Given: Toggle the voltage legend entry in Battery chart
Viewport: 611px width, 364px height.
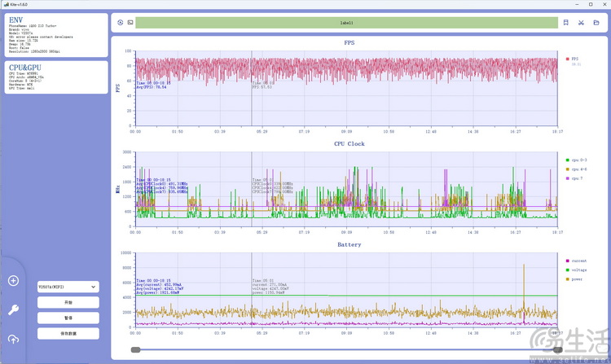Looking at the screenshot, I should tap(576, 270).
